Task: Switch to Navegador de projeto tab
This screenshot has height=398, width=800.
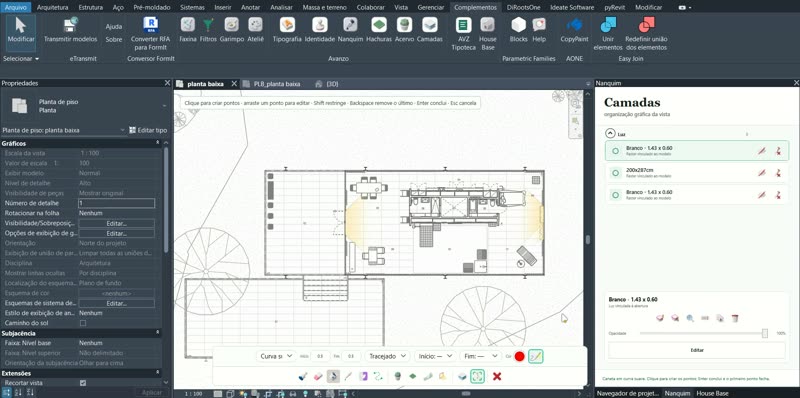Action: [628, 393]
